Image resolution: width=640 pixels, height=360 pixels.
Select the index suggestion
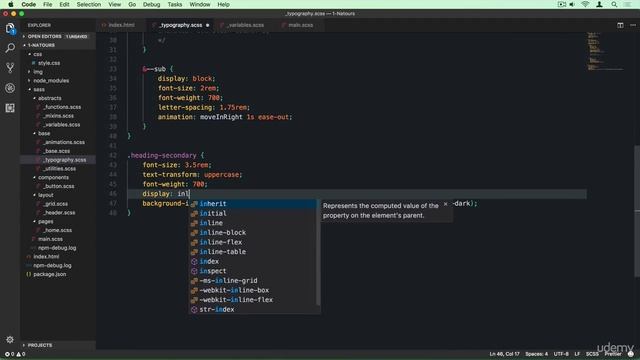pyautogui.click(x=253, y=261)
